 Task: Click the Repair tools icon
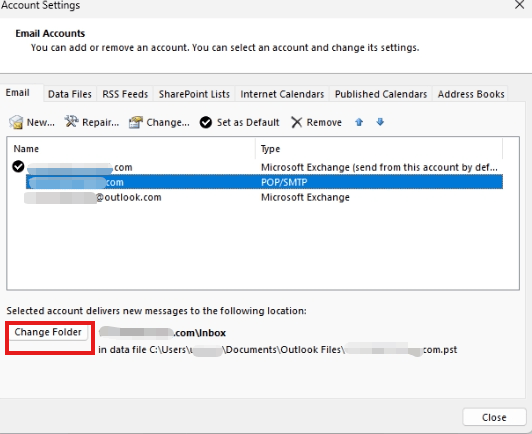click(71, 121)
